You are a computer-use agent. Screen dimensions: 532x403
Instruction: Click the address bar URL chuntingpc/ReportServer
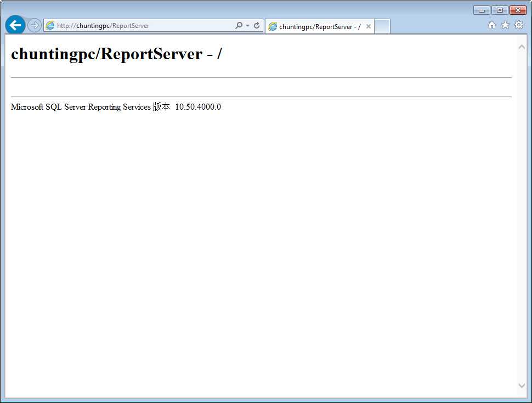(103, 26)
